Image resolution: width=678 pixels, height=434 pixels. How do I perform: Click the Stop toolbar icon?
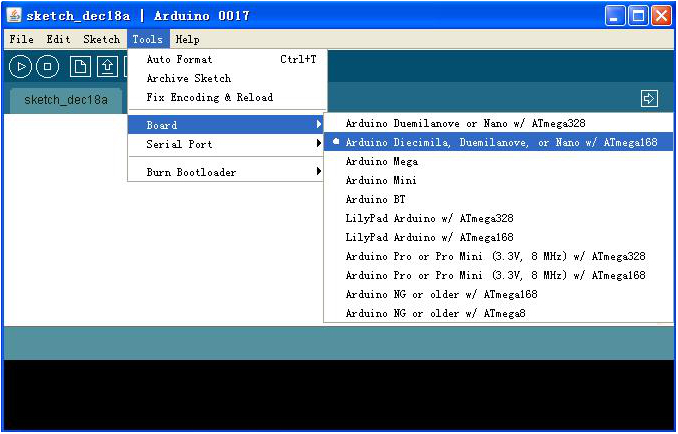coord(48,67)
